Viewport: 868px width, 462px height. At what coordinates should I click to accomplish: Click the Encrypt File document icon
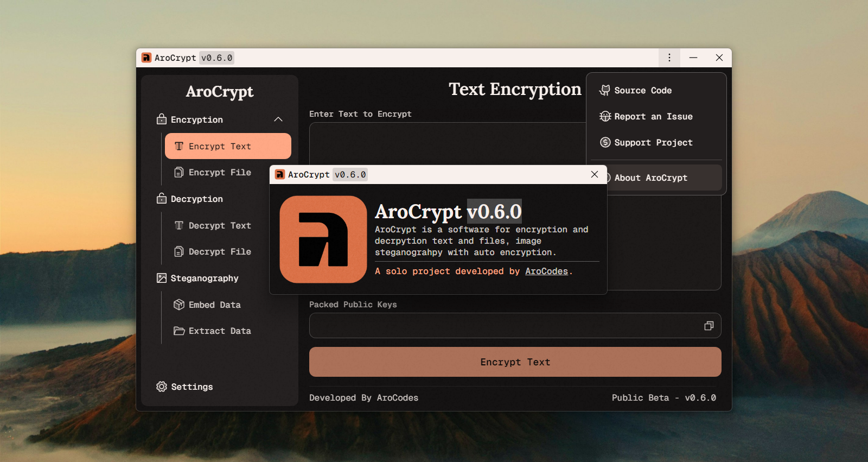179,172
